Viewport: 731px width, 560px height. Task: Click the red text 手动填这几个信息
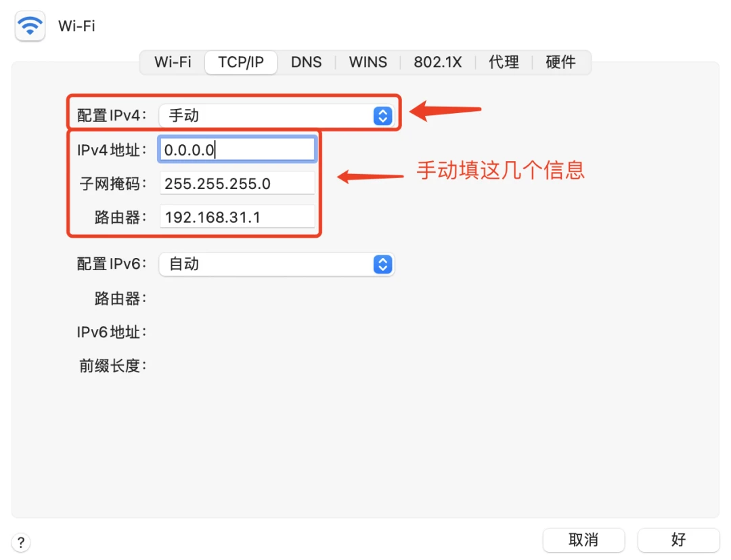pyautogui.click(x=500, y=170)
